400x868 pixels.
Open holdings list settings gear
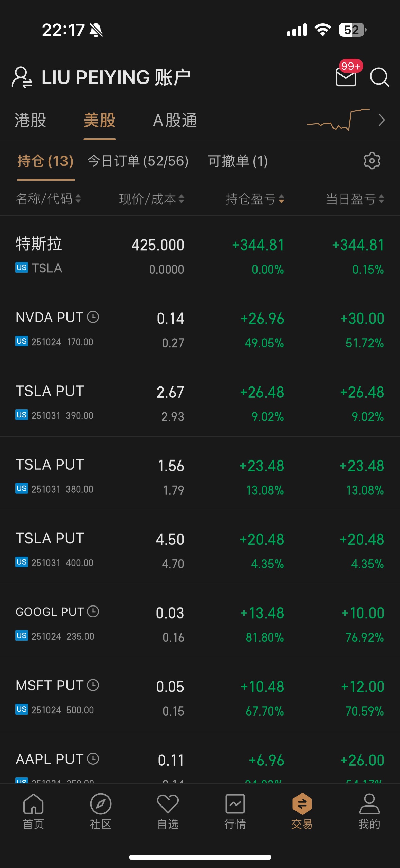pos(372,161)
